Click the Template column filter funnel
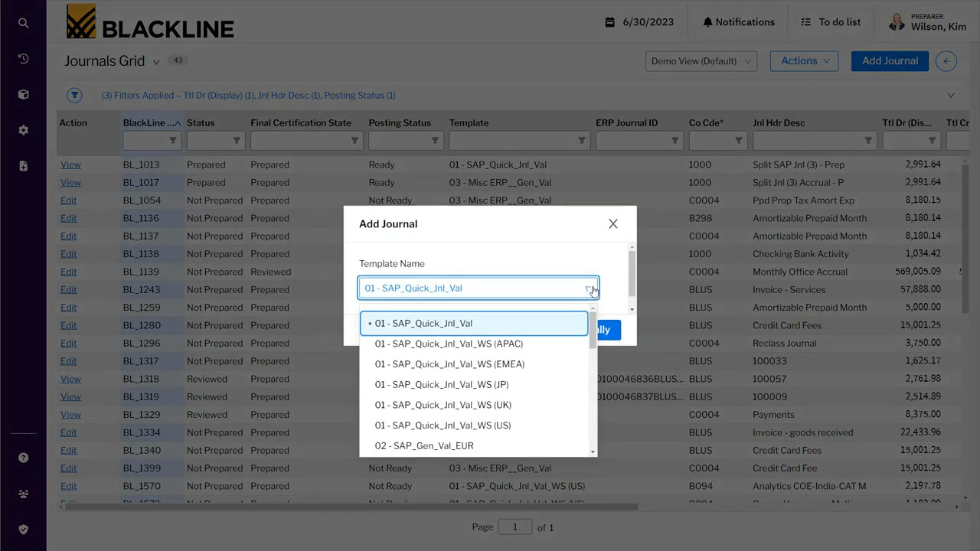Viewport: 980px width, 551px height. [x=582, y=140]
